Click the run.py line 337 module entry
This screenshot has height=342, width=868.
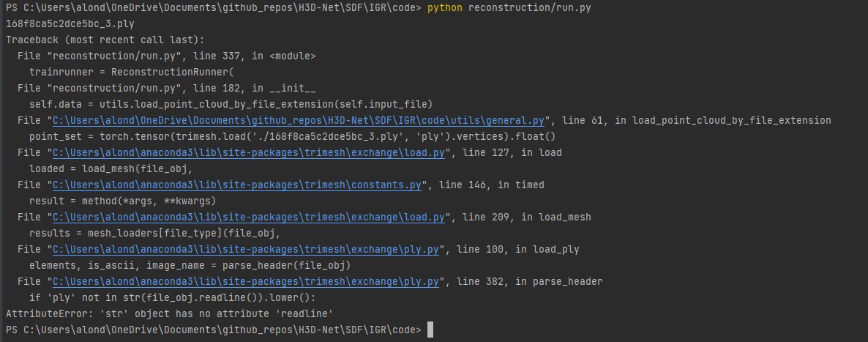[167, 56]
